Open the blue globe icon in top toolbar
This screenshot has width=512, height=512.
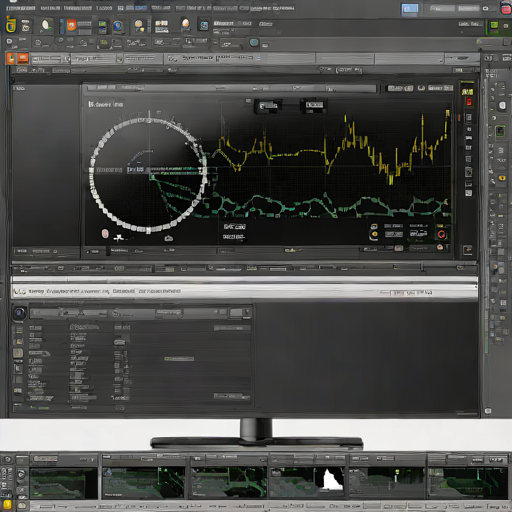point(118,26)
